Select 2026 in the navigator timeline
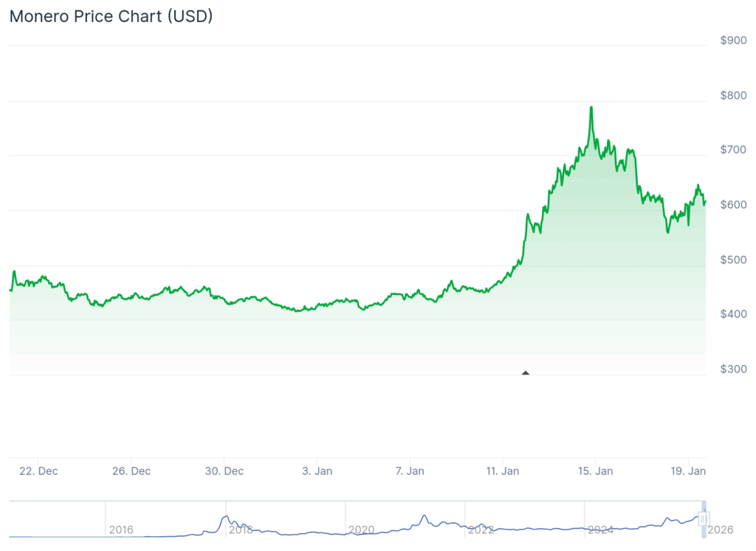 tap(721, 530)
